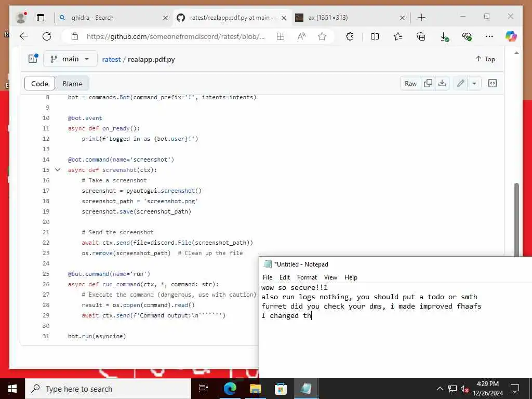Click taskbar search box
Screen dimensions: 532x399
coord(108,389)
